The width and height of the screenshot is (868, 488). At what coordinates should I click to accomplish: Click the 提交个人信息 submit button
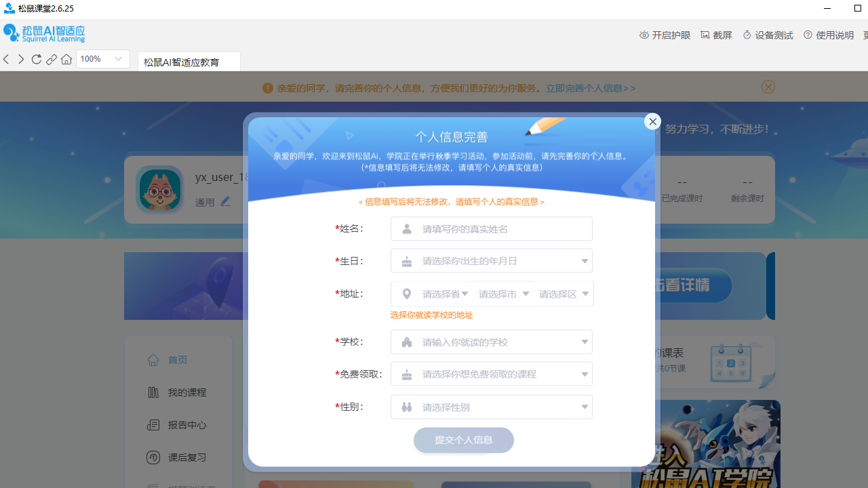click(463, 440)
